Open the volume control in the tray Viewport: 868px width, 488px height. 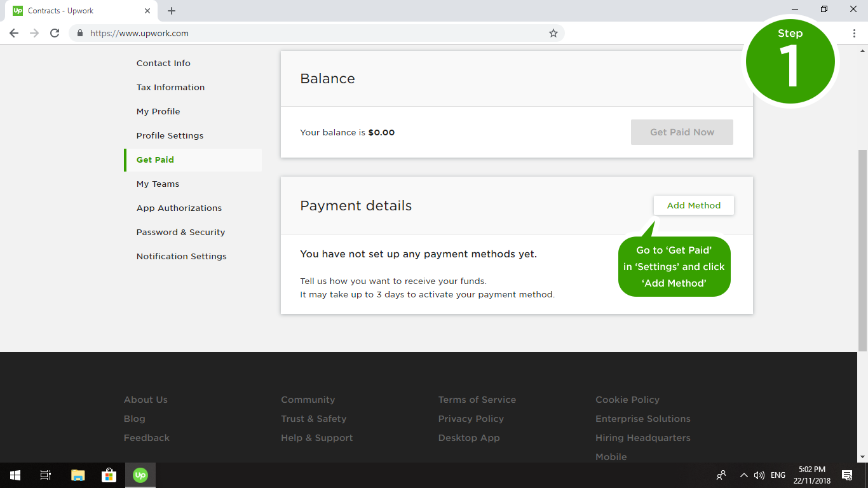[x=759, y=475]
